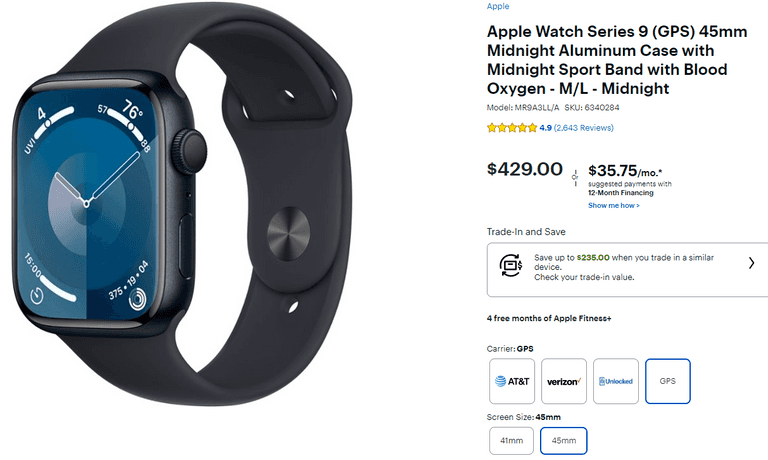
Task: Click the 12-Month Financing text
Action: [x=621, y=193]
